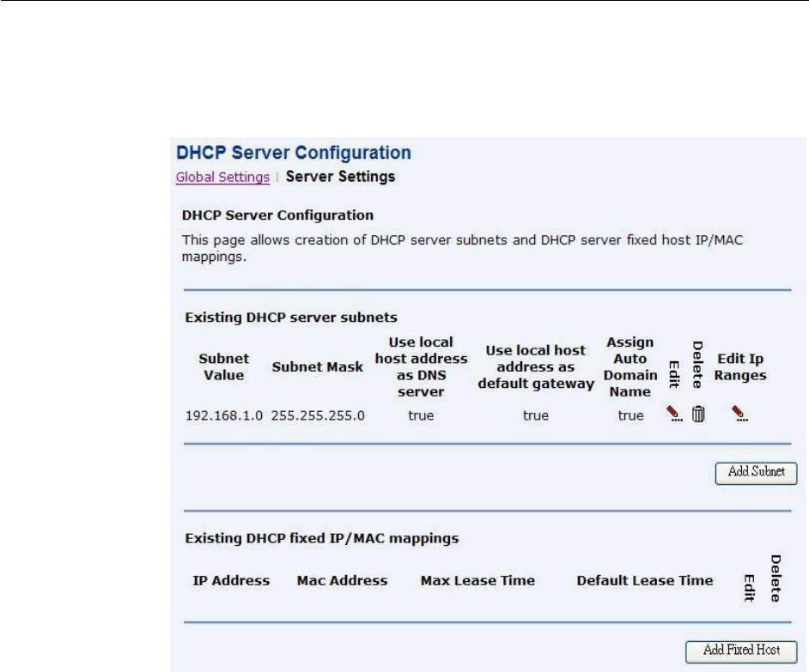Click the rotated Edit header in mappings table

[749, 588]
